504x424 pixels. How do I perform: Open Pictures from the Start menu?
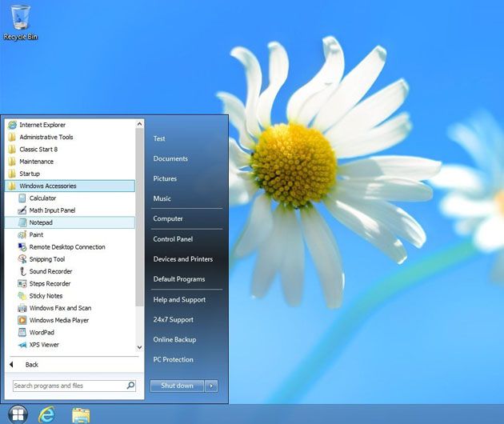(165, 178)
